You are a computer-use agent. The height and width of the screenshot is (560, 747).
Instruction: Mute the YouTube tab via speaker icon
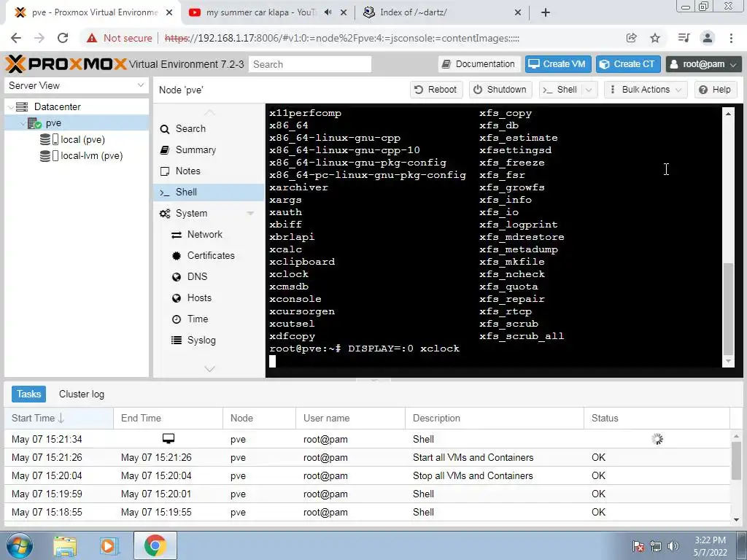coord(328,12)
